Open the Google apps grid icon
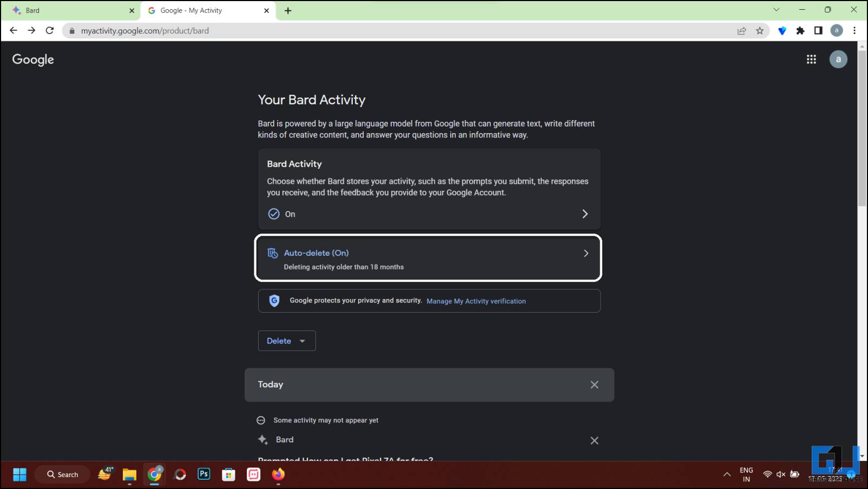The image size is (868, 489). coord(811,60)
